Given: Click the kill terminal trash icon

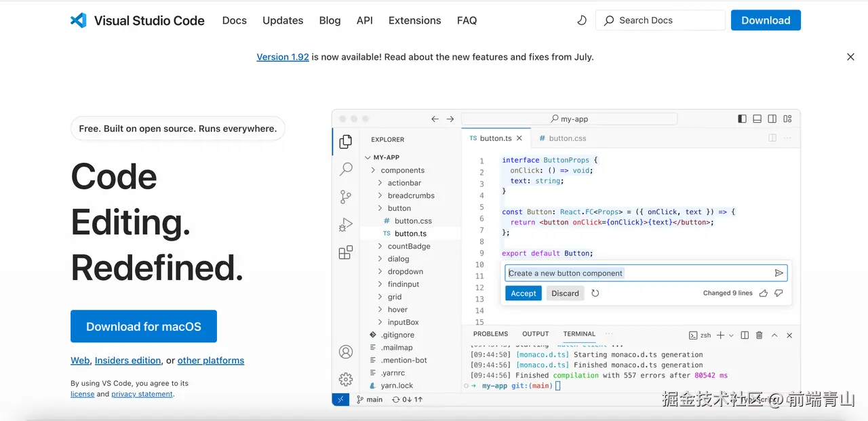Looking at the screenshot, I should [x=759, y=335].
